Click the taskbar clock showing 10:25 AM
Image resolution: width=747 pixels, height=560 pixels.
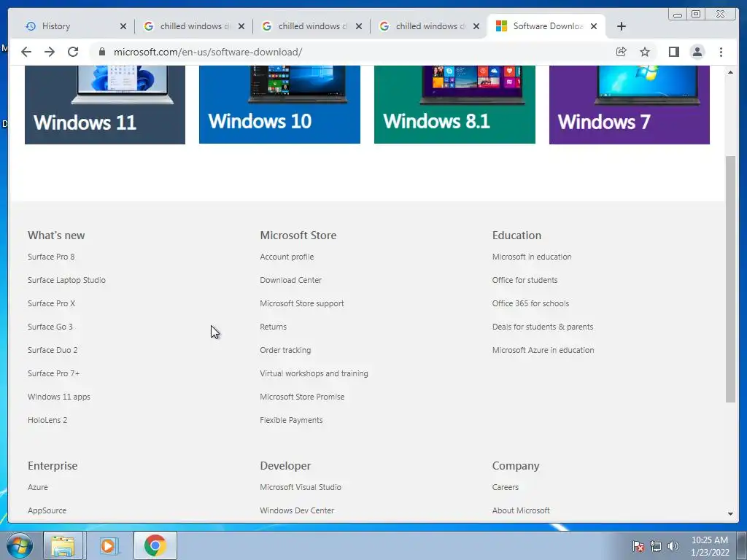pos(710,545)
